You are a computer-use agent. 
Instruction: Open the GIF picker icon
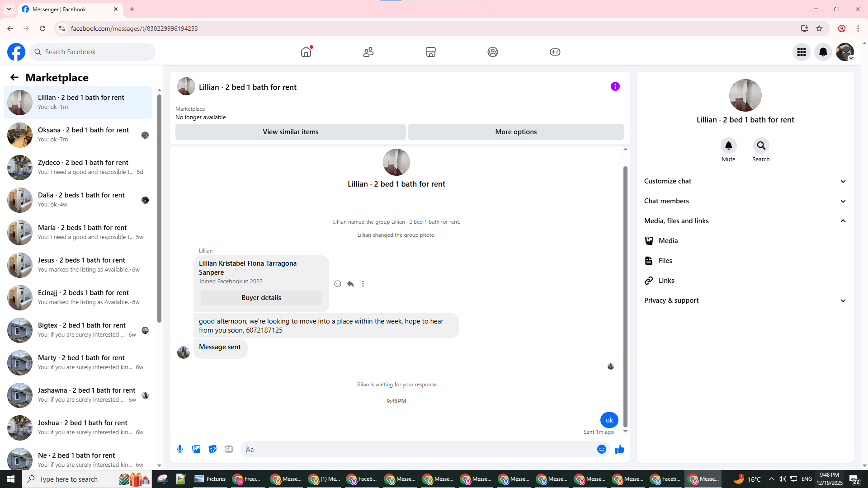[x=229, y=449]
